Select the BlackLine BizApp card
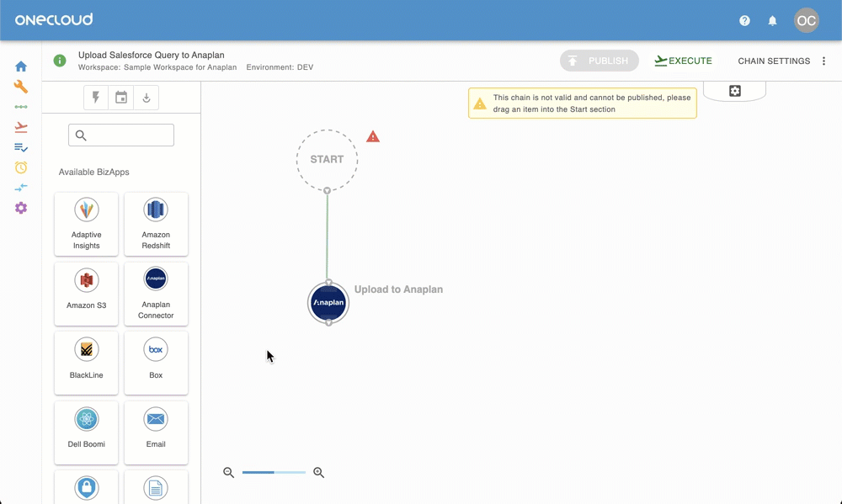Viewport: 842px width, 504px height. tap(87, 363)
